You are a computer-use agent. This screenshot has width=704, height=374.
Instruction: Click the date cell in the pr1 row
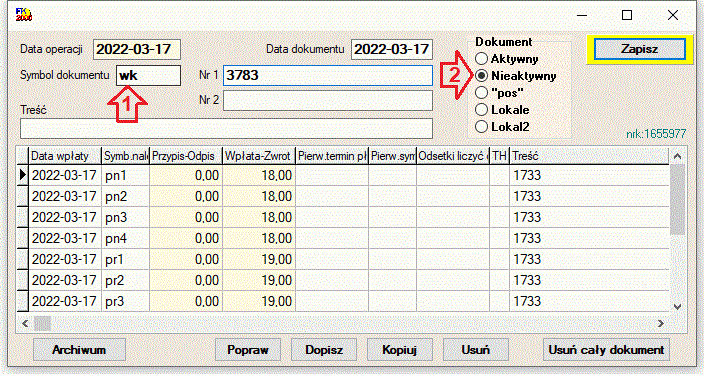tap(65, 259)
